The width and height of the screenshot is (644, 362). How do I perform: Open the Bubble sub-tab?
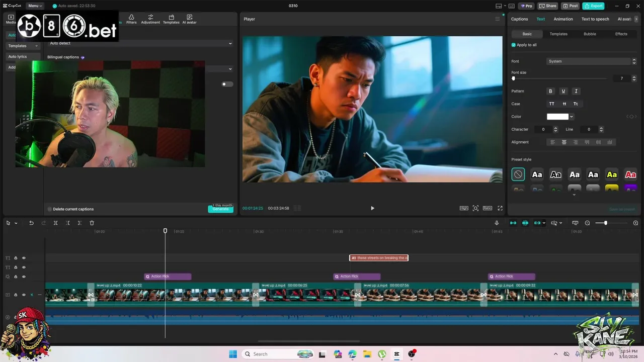(x=590, y=34)
